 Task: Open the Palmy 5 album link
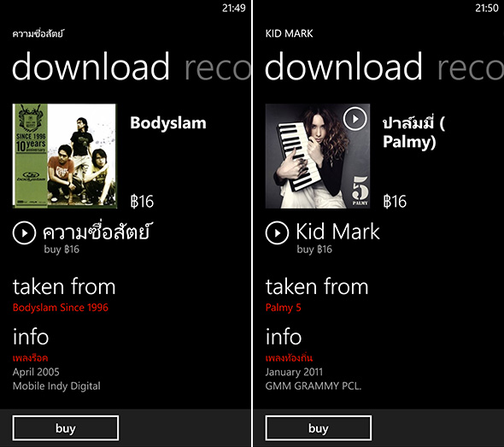283,308
